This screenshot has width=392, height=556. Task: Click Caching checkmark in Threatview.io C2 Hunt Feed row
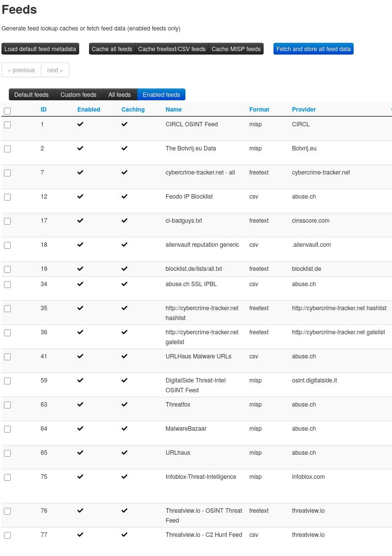point(124,535)
